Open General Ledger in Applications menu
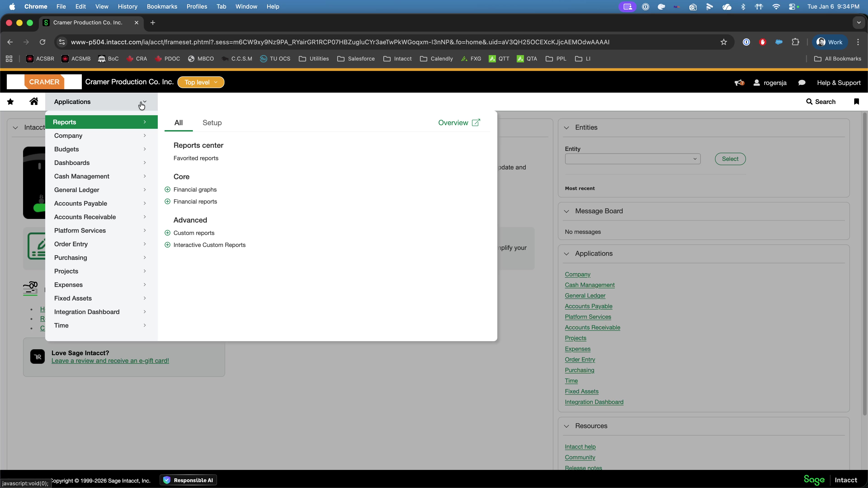 coord(77,190)
